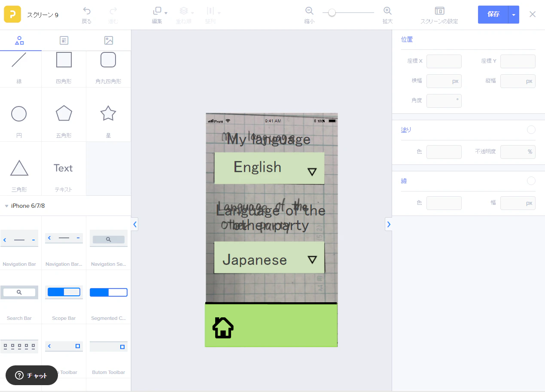
Task: Click the 保存 save button
Action: click(493, 14)
